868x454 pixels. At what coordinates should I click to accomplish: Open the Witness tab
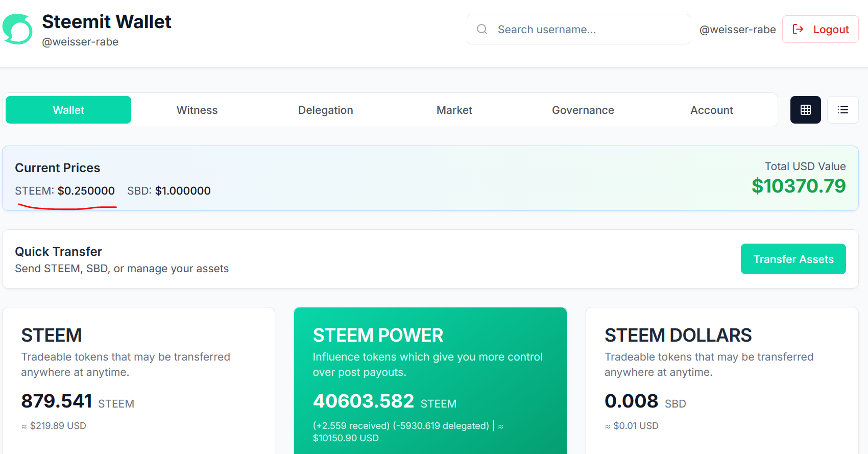197,110
